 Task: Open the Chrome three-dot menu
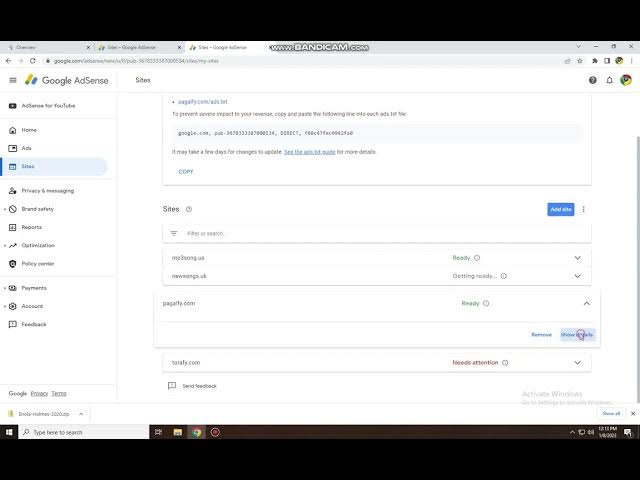[x=631, y=61]
